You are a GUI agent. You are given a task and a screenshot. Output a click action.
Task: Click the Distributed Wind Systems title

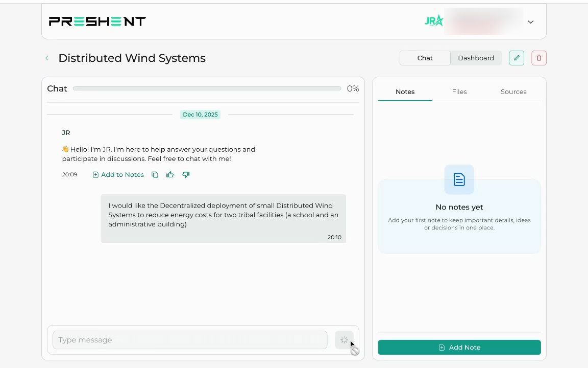132,58
